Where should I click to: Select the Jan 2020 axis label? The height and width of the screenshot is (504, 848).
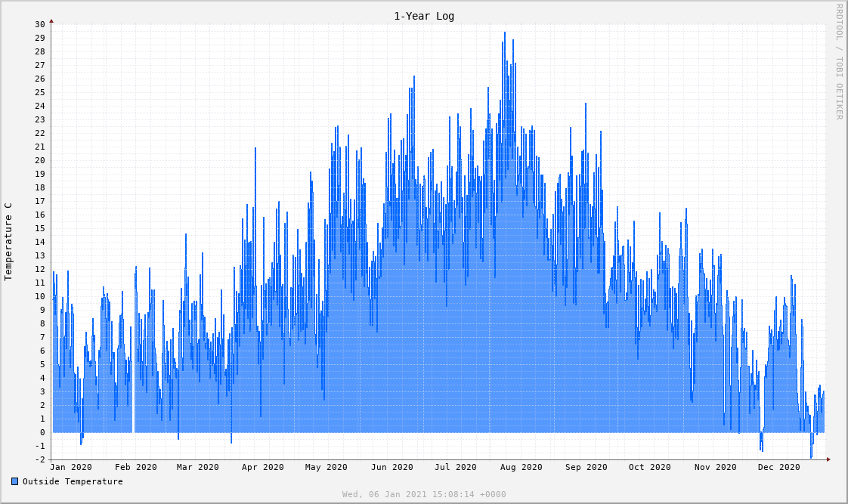click(71, 467)
